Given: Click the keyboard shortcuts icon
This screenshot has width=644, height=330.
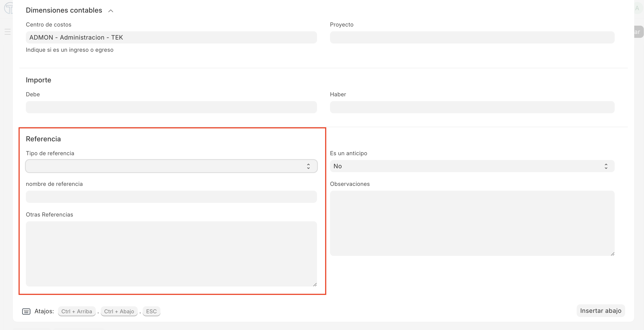Looking at the screenshot, I should point(26,312).
